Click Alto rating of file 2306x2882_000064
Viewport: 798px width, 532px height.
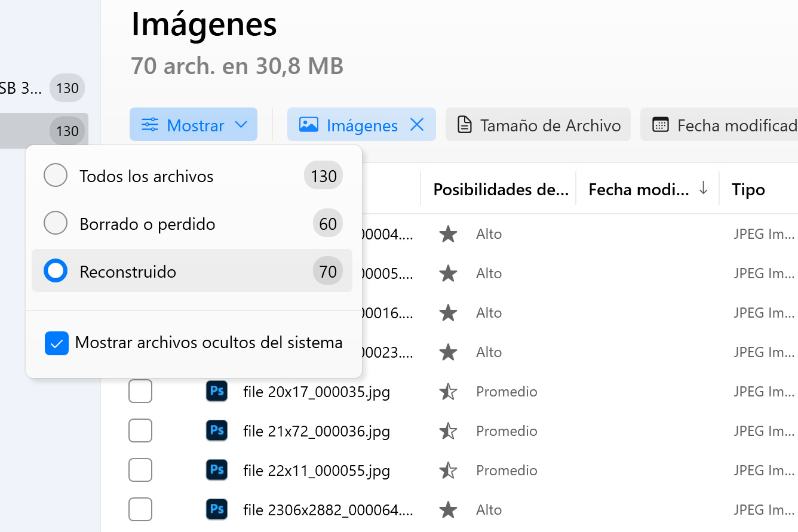tap(489, 510)
